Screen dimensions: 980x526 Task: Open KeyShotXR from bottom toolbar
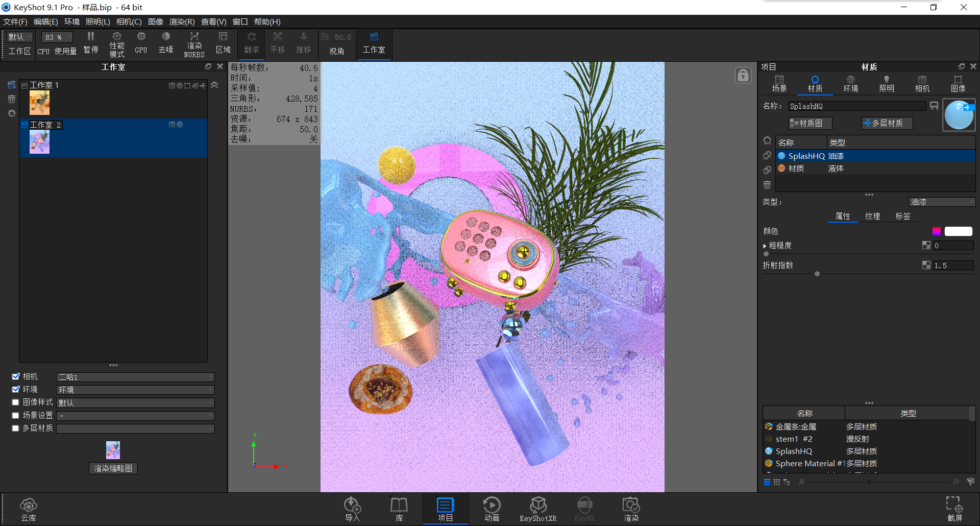point(538,509)
